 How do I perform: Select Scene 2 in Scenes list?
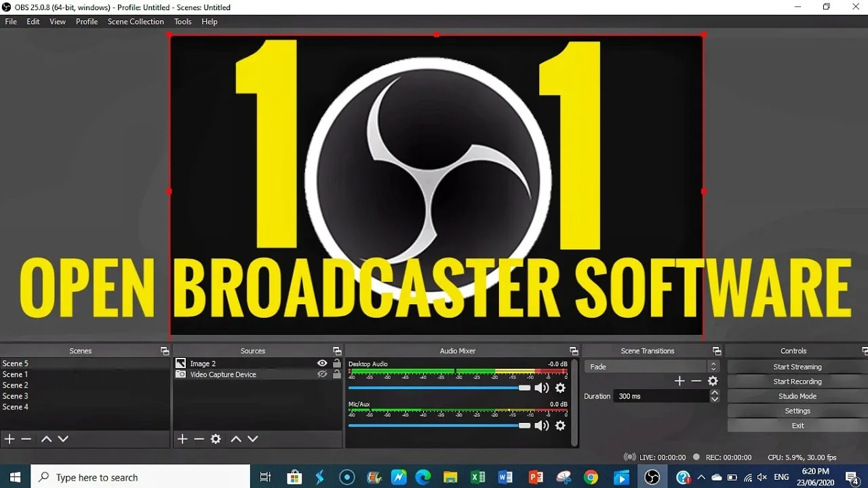point(85,385)
